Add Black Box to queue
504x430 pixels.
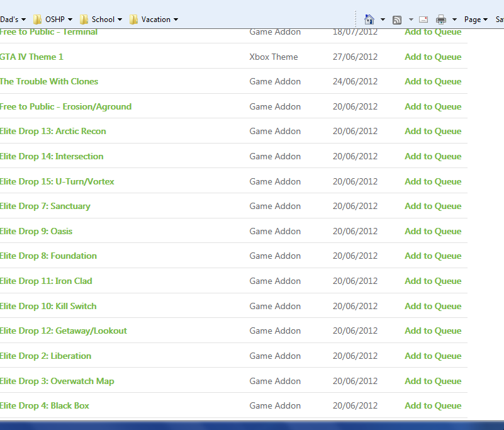tap(433, 406)
